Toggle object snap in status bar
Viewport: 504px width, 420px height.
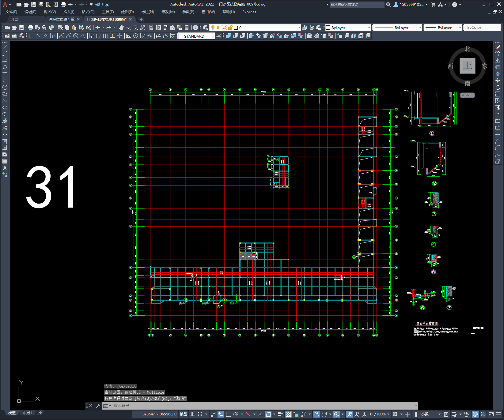pyautogui.click(x=268, y=414)
